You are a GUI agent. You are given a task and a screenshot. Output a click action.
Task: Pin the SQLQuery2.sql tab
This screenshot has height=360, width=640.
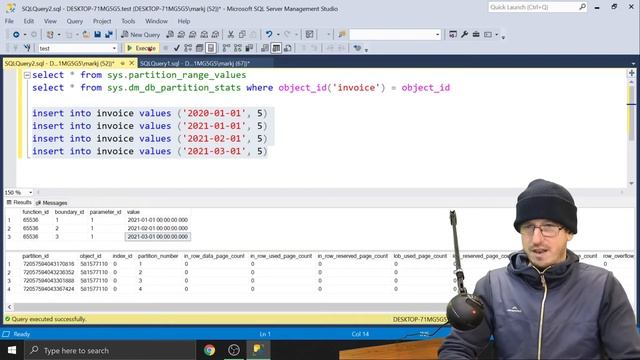click(122, 64)
